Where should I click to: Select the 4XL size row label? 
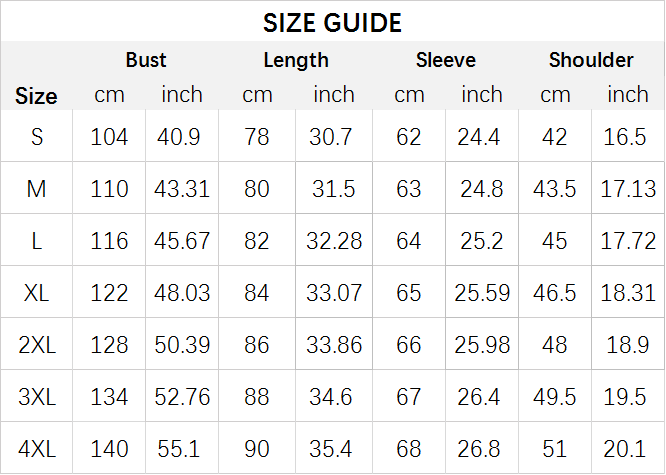coord(37,449)
